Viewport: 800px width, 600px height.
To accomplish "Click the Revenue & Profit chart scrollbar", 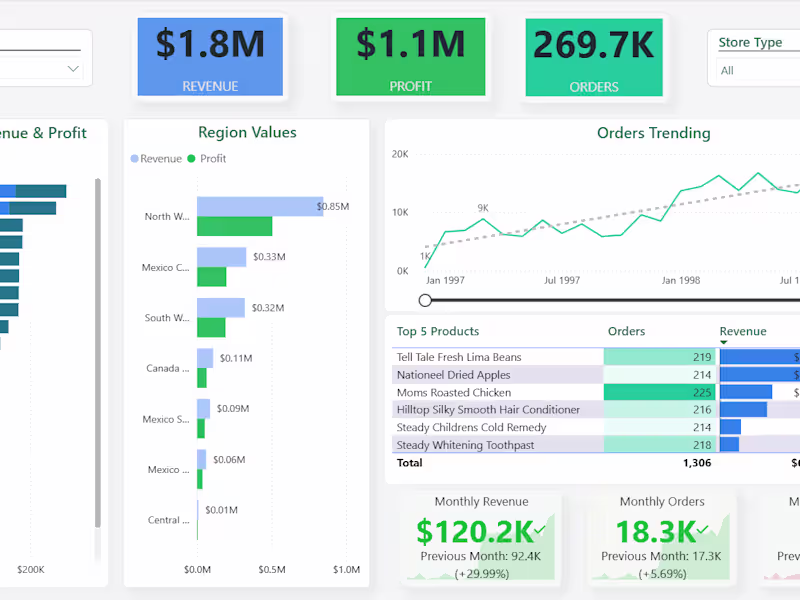I will (x=97, y=353).
